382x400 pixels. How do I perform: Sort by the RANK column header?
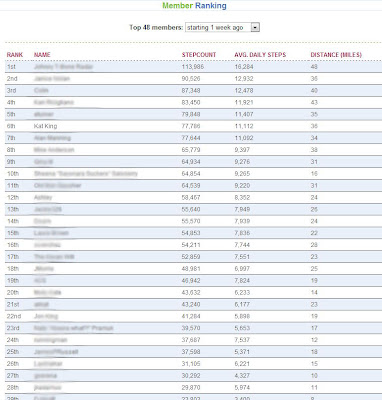[15, 55]
